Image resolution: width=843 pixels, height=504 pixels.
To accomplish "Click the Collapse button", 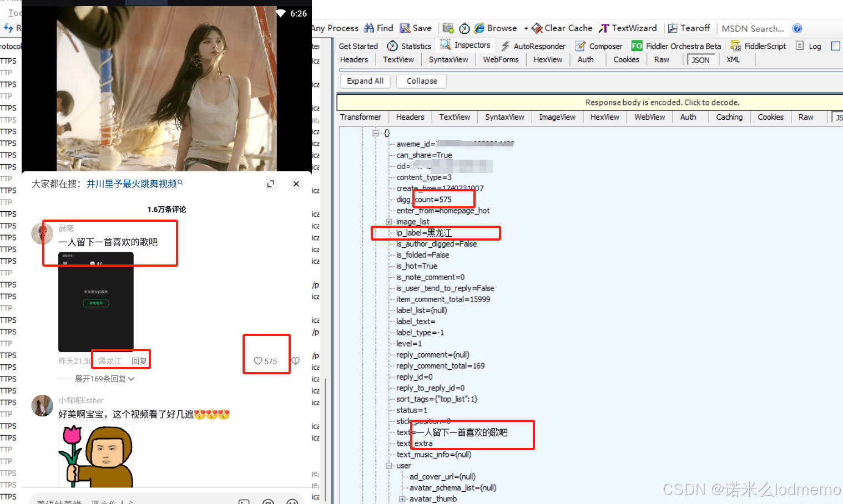I will (x=422, y=81).
